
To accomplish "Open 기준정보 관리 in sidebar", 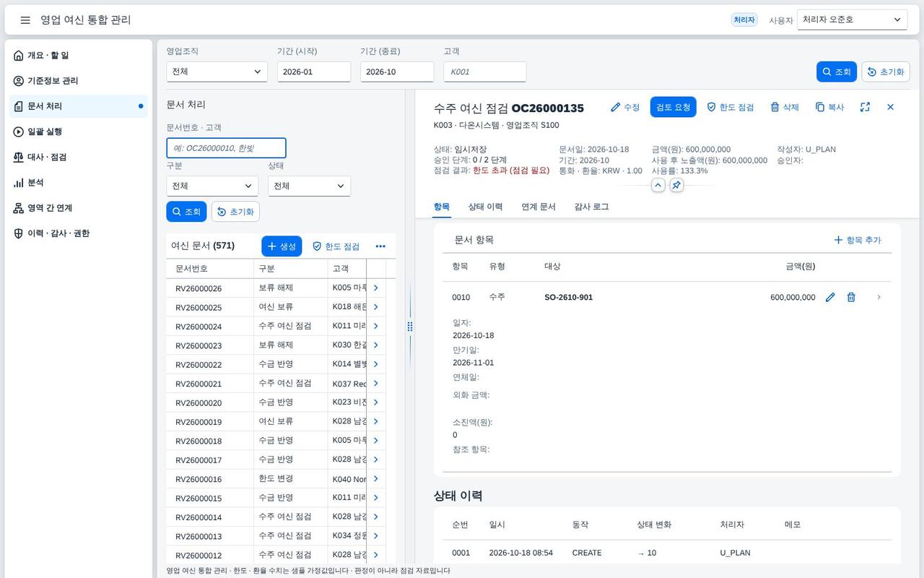I will [79, 81].
